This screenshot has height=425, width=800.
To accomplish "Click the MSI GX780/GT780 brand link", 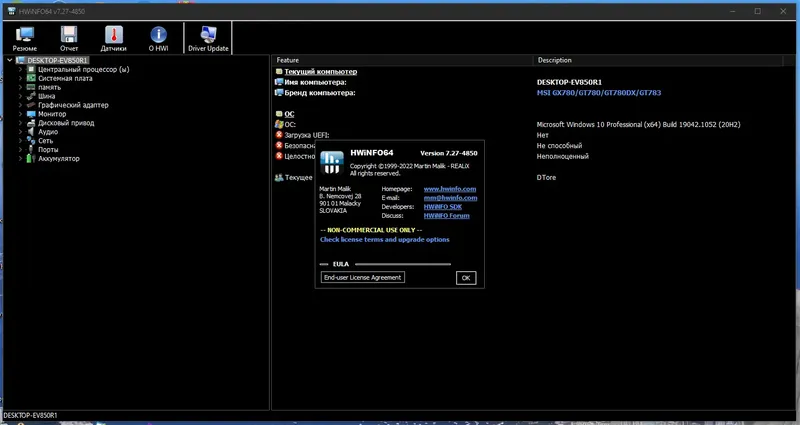I will (x=599, y=93).
